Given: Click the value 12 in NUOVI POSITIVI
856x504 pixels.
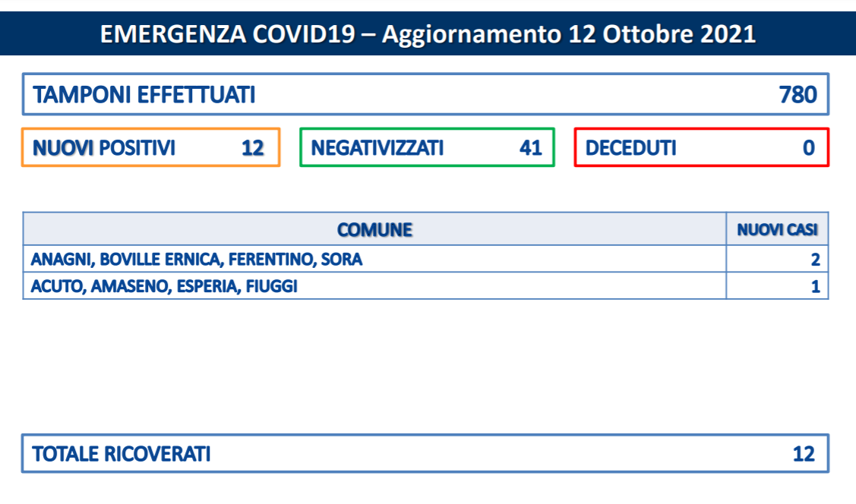Looking at the screenshot, I should point(253,148).
